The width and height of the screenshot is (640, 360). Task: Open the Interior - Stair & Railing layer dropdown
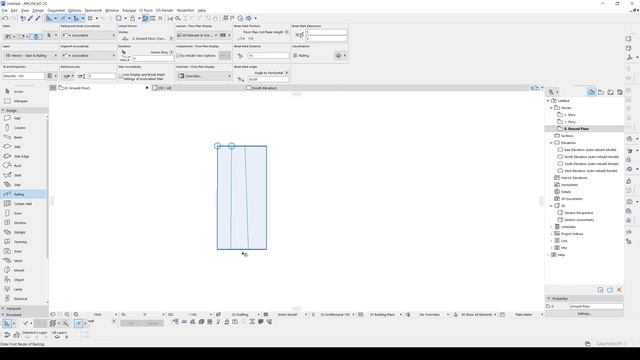pos(31,56)
